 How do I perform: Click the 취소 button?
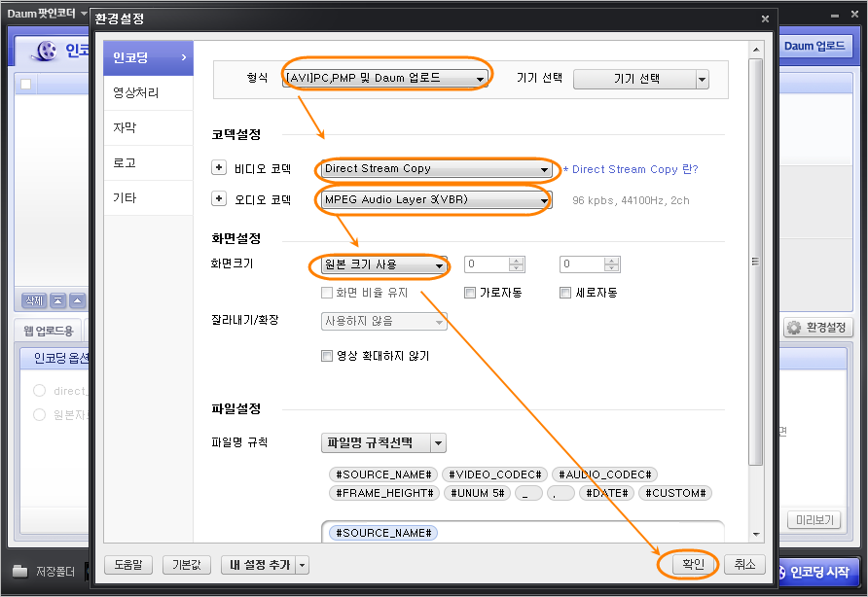point(744,564)
